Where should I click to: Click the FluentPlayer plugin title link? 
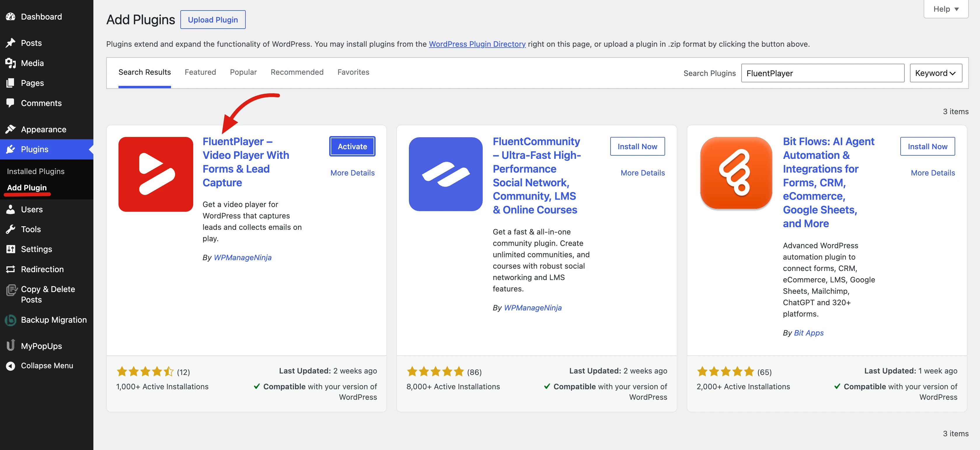(246, 162)
